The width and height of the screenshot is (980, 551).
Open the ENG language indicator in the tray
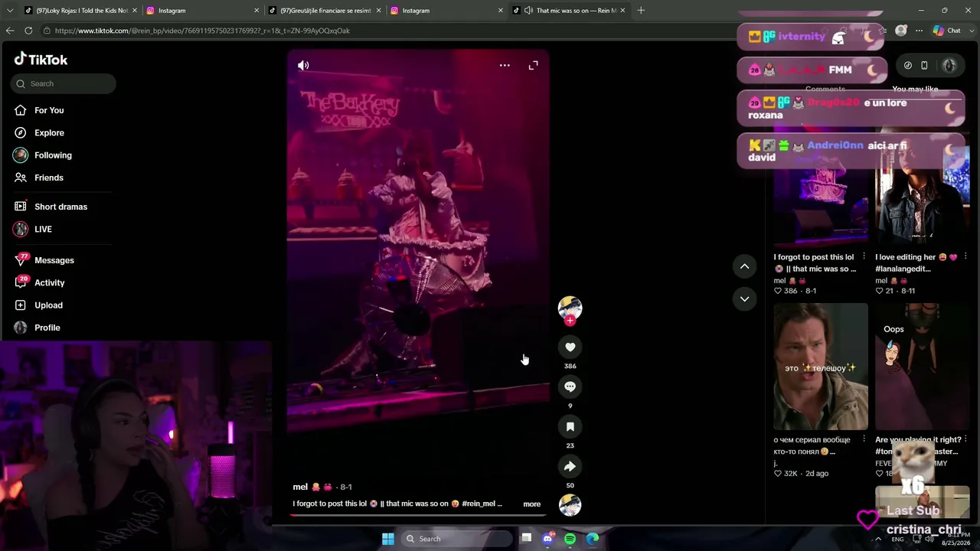(897, 540)
